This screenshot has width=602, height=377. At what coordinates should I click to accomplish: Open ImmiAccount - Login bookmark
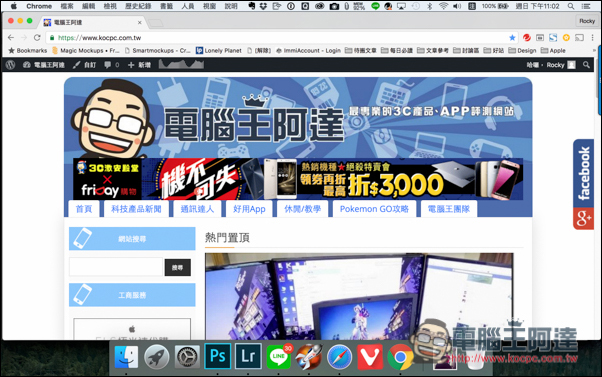[x=308, y=50]
